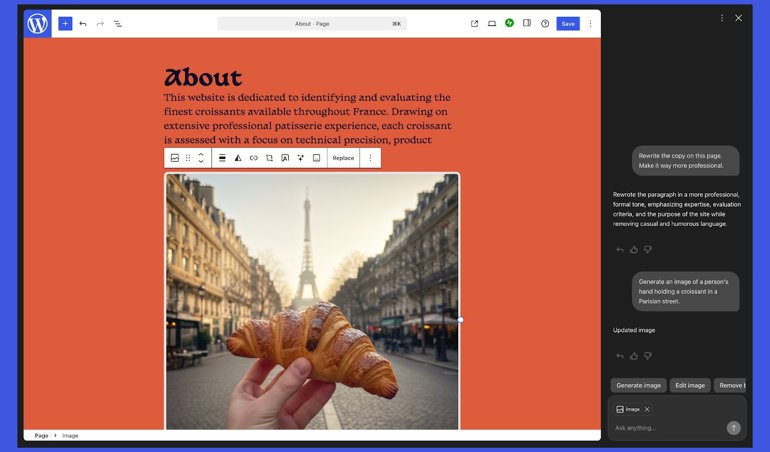Viewport: 770px width, 452px height.
Task: Click the crop image tool icon
Action: [x=269, y=158]
